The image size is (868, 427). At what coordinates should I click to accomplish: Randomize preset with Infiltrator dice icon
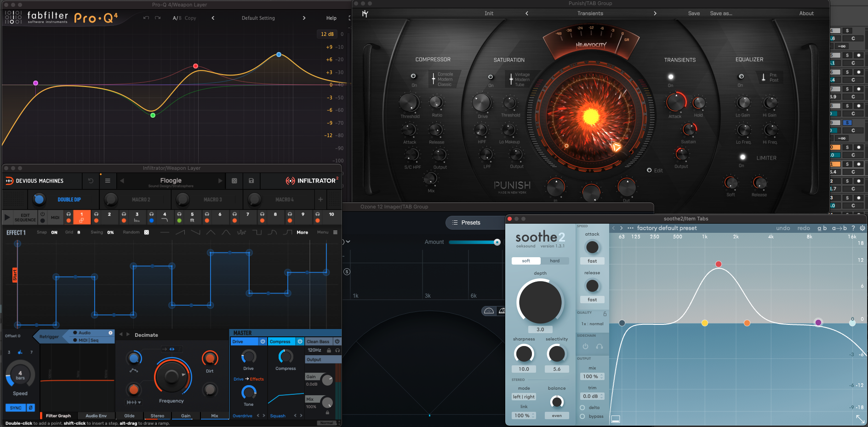(x=234, y=181)
